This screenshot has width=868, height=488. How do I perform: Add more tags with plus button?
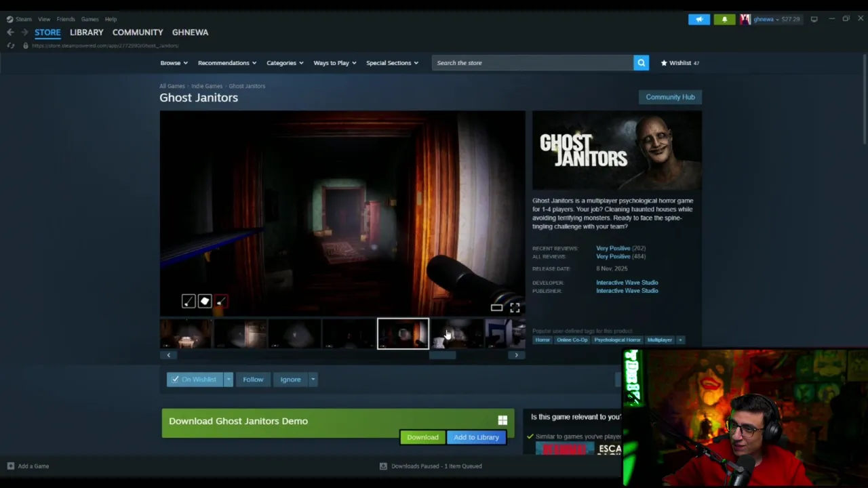tap(680, 340)
